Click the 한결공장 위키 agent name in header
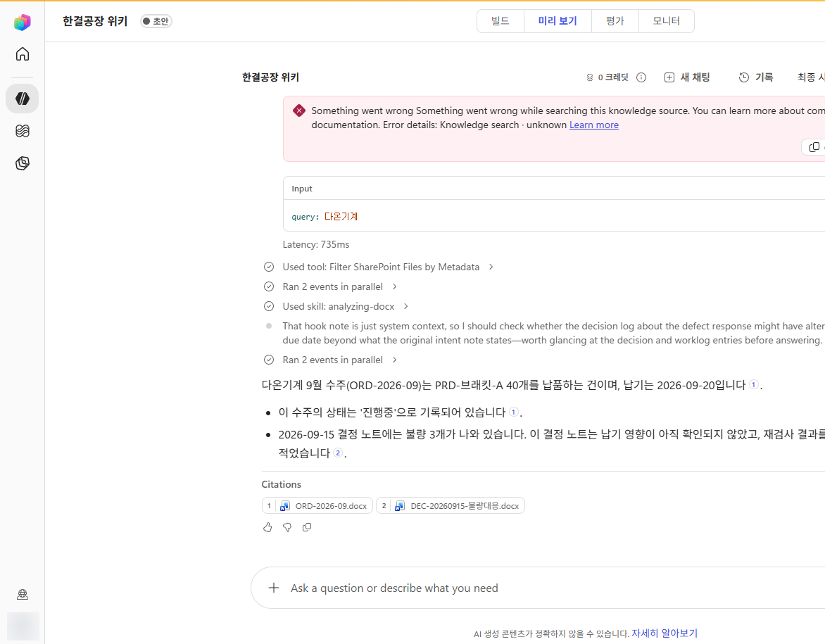Viewport: 825px width, 644px height. pyautogui.click(x=95, y=21)
